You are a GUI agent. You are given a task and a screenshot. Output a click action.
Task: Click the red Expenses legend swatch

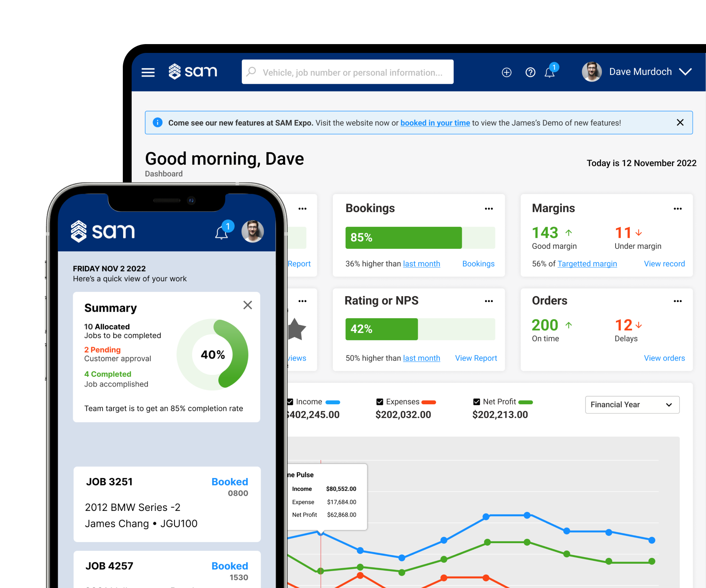pyautogui.click(x=429, y=402)
